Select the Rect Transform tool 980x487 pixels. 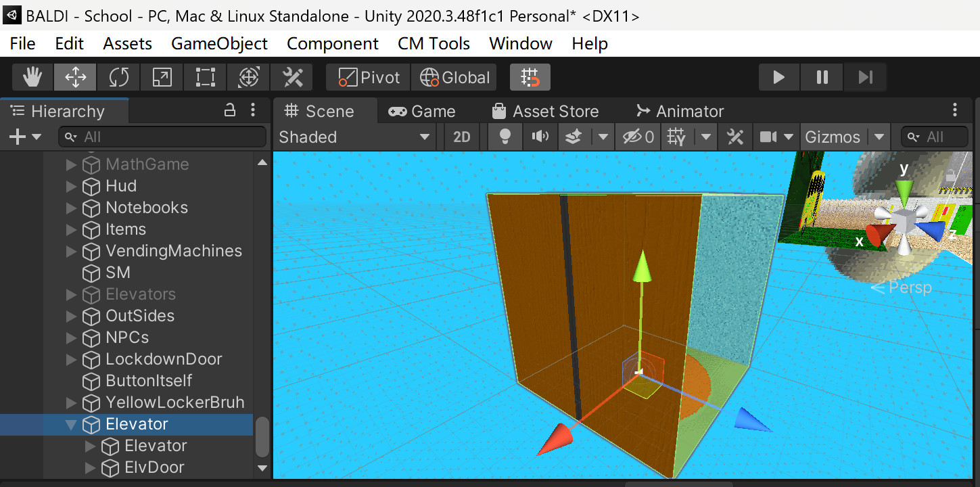pos(205,77)
